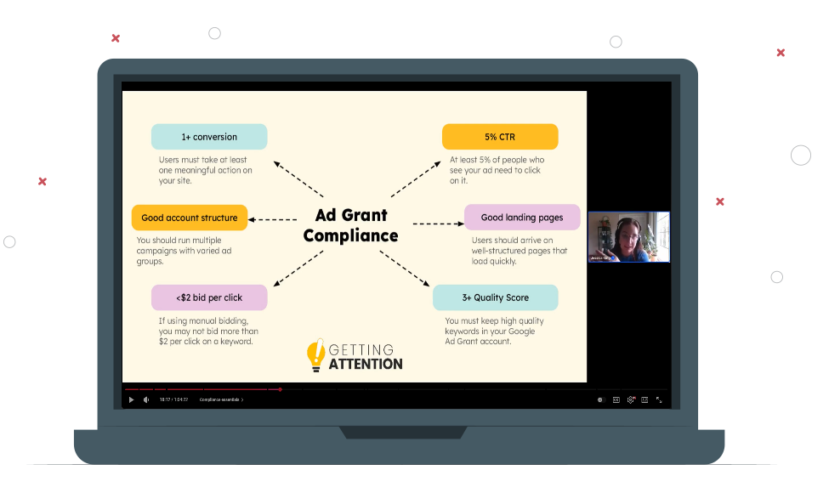The image size is (829, 504).
Task: Select the 'Good account structure' box
Action: pyautogui.click(x=190, y=218)
